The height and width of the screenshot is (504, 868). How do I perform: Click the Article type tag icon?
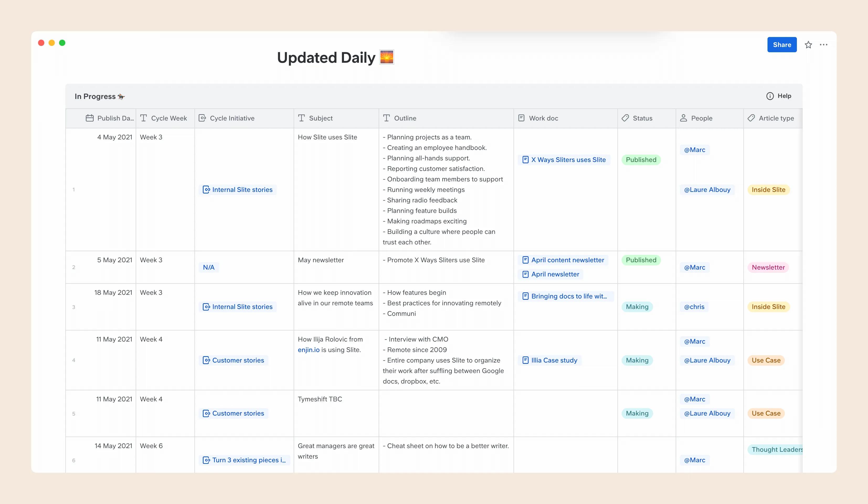(x=751, y=118)
